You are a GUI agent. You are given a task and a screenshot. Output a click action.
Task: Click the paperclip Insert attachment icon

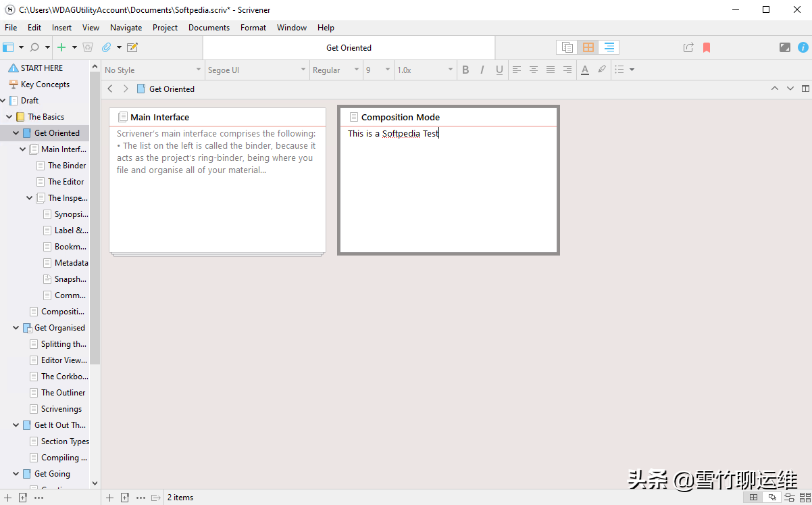click(x=106, y=47)
